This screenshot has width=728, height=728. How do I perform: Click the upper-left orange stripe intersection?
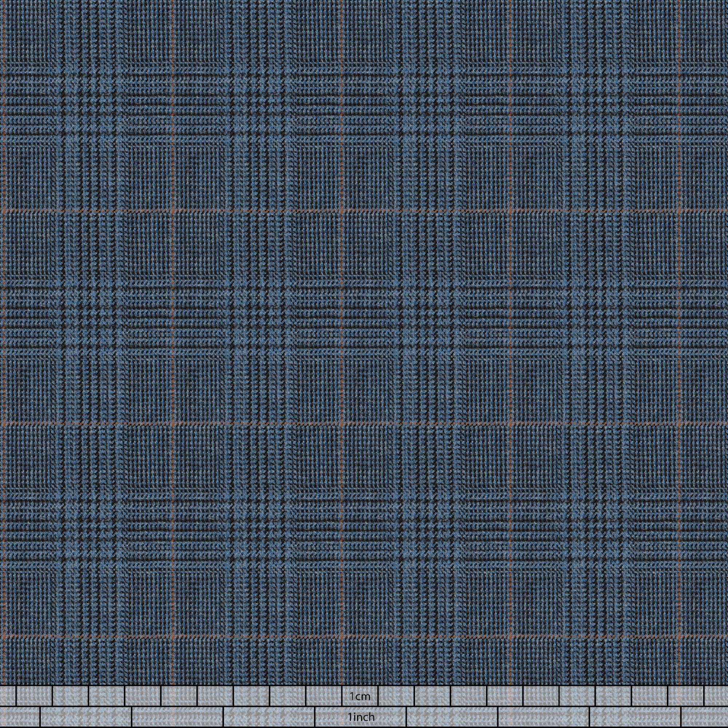pos(173,211)
